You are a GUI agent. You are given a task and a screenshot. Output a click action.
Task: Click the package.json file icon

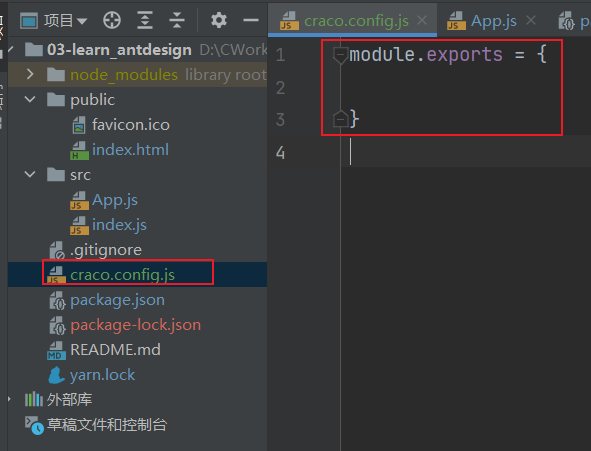(x=57, y=300)
